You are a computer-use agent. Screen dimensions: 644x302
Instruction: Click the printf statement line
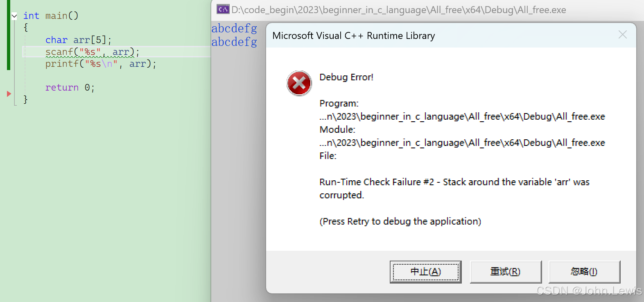(x=101, y=64)
